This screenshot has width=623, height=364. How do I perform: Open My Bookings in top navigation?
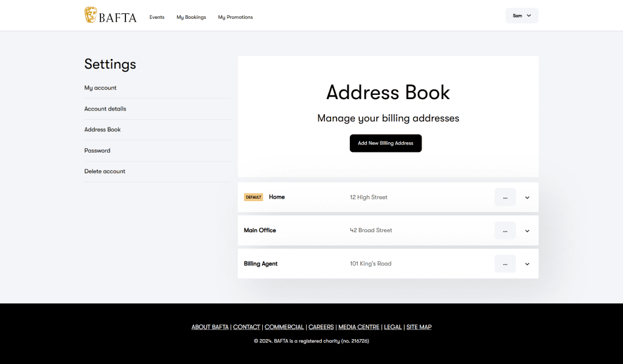click(x=191, y=17)
